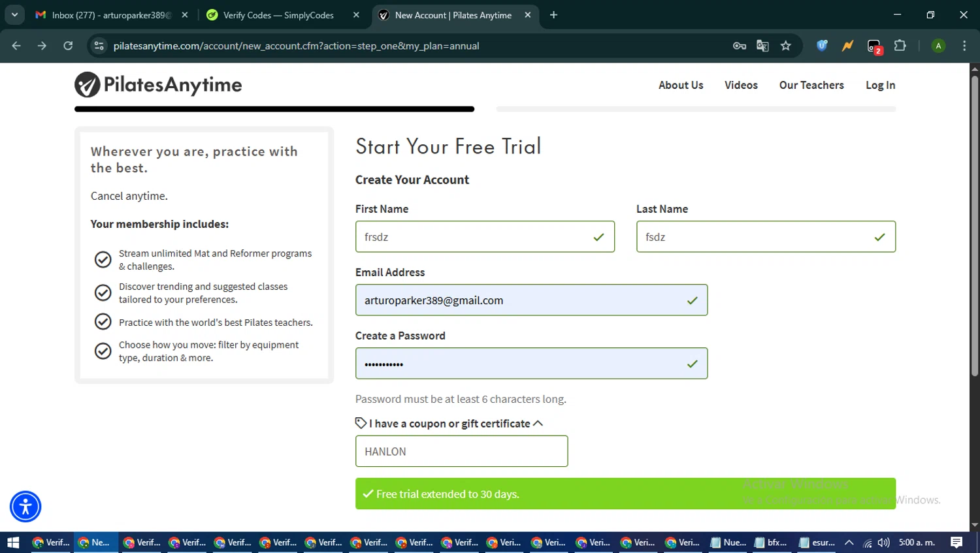Open extension with red 2 badge
Viewport: 980px width, 553px height.
(875, 46)
